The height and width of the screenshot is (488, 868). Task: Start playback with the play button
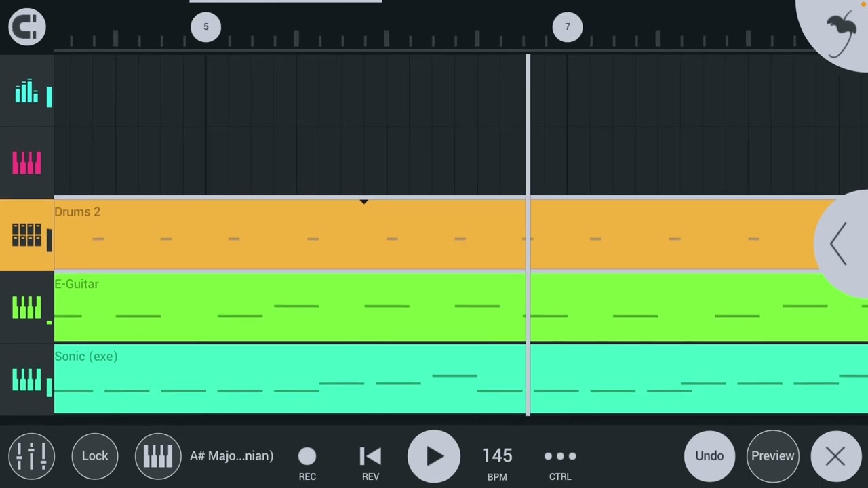[x=434, y=456]
